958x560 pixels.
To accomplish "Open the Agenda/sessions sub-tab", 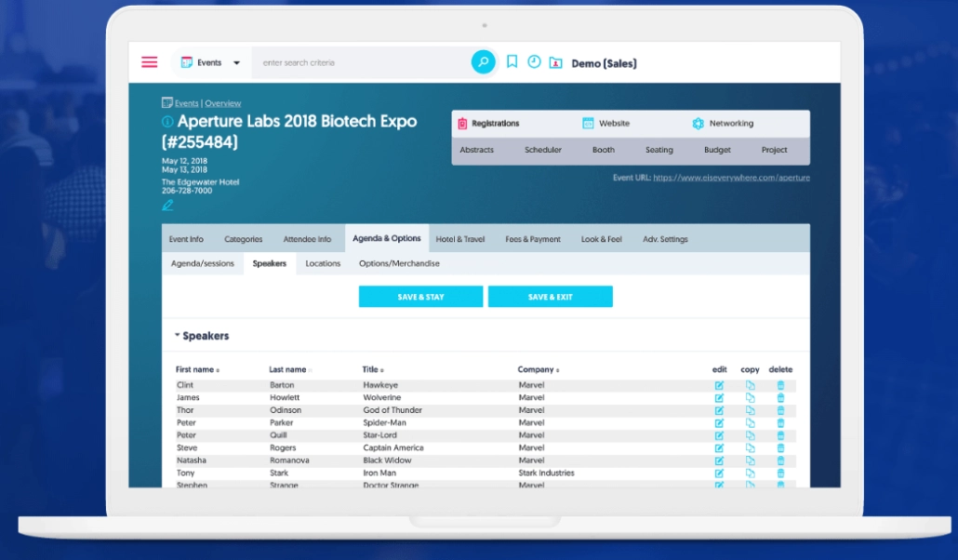I will point(203,263).
